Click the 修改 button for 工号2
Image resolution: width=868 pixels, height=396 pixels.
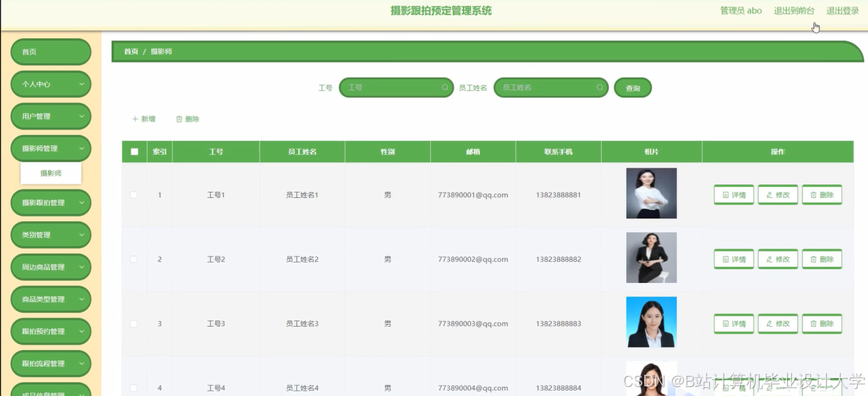pyautogui.click(x=778, y=260)
